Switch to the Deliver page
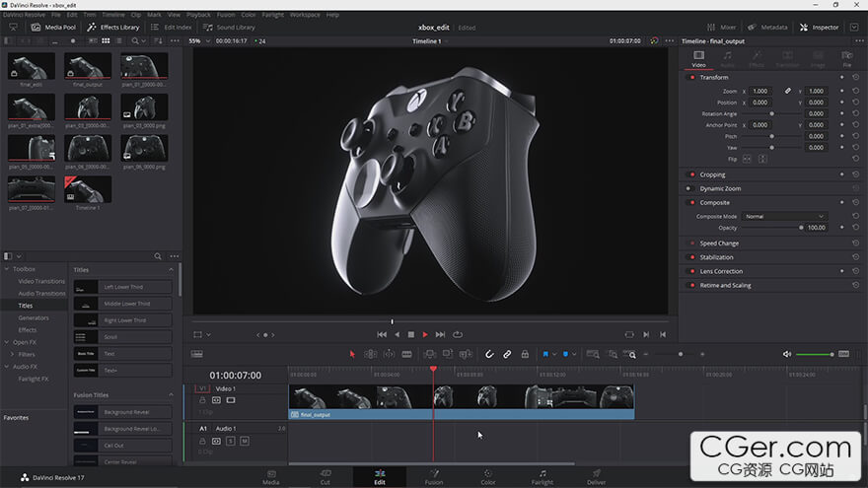Image resolution: width=868 pixels, height=488 pixels. pos(596,477)
